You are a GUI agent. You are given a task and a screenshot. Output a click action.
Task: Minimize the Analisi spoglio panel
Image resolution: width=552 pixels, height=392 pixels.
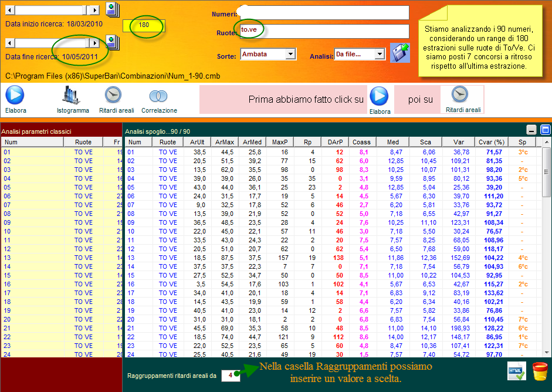coord(531,130)
